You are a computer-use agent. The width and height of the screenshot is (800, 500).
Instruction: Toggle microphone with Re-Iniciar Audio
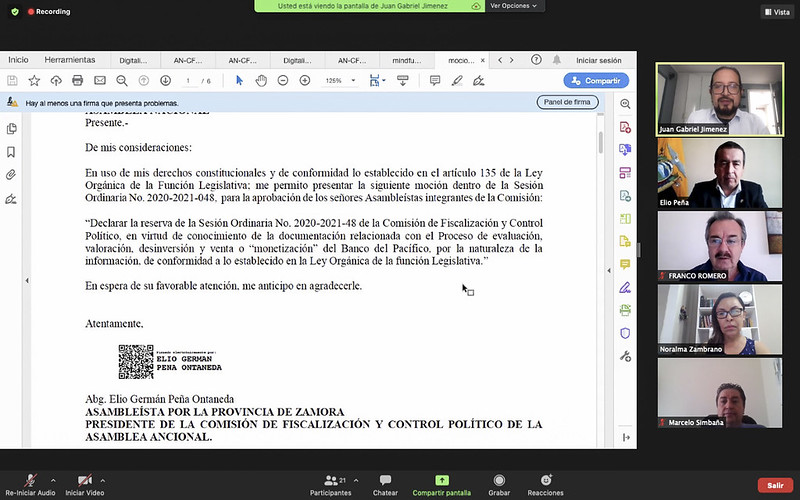pos(30,485)
